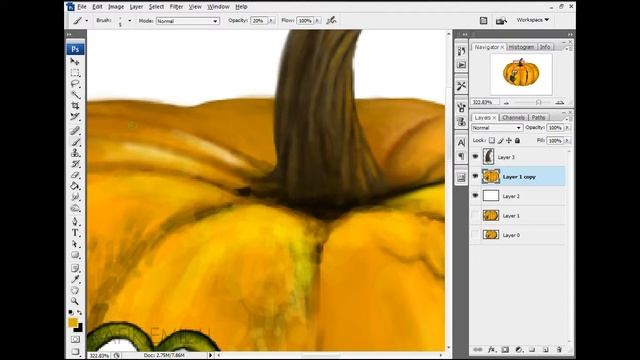Viewport: 640px width, 360px height.
Task: Show Layer 0 visibility box
Action: tap(475, 235)
